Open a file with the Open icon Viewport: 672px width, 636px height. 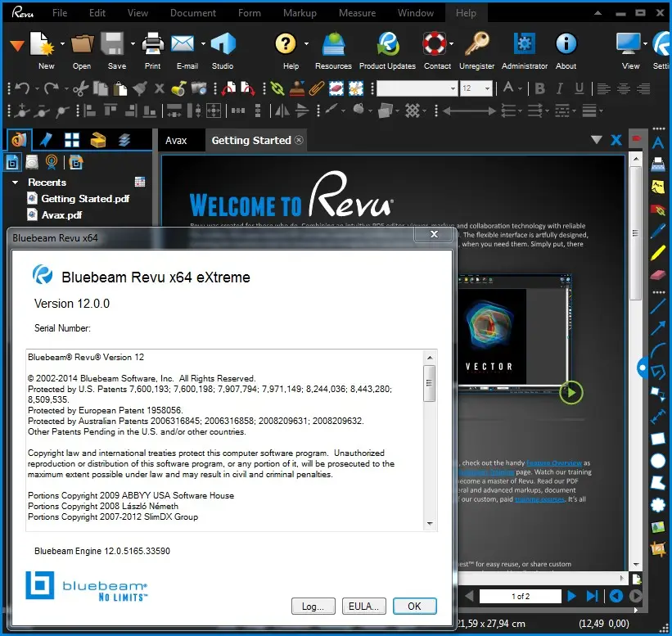tap(82, 43)
